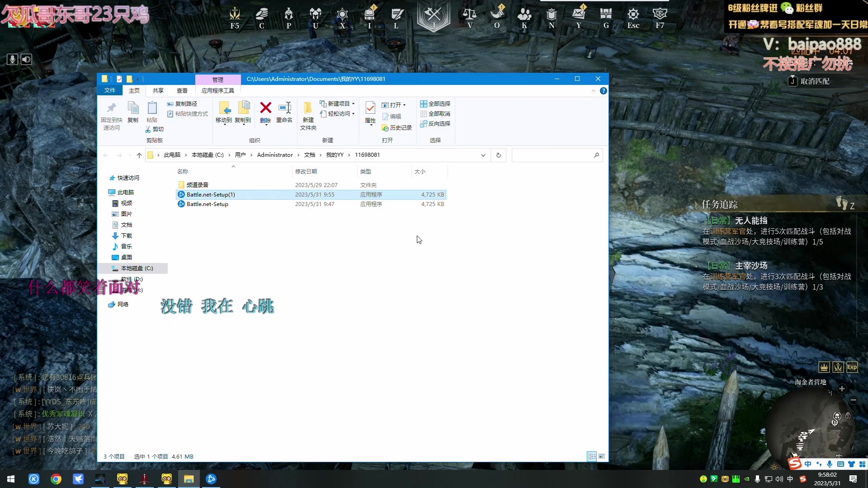The image size is (868, 488).
Task: Collapse the ribbon with chevron
Action: [x=594, y=91]
